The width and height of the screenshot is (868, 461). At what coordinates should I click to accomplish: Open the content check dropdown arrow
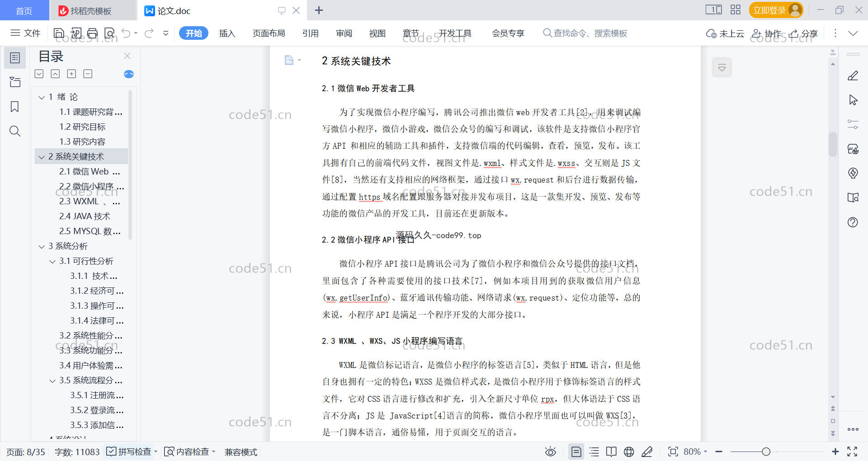[x=214, y=452]
